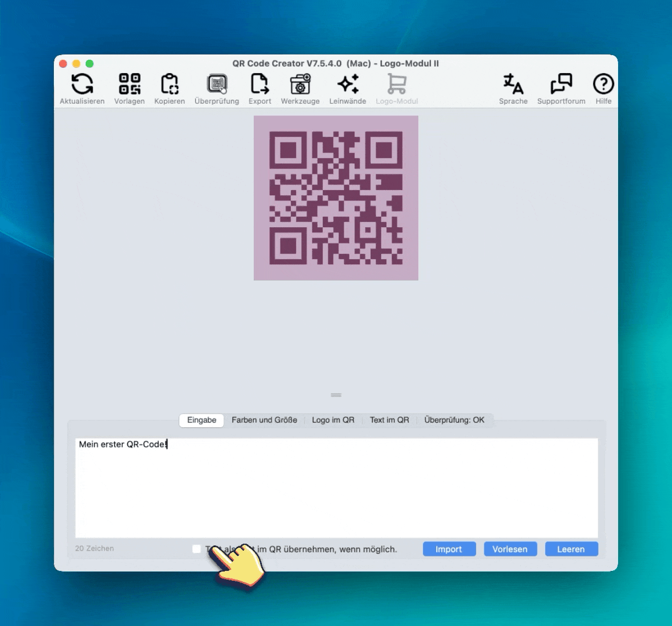Open the Werkzeuge toolbox icon
Image resolution: width=672 pixels, height=626 pixels.
coord(300,85)
